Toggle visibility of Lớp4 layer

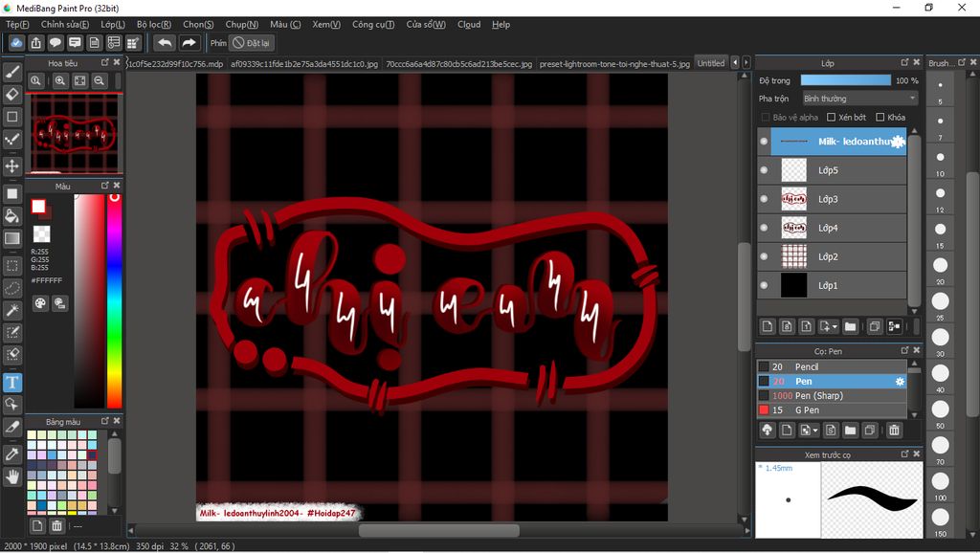click(x=764, y=228)
